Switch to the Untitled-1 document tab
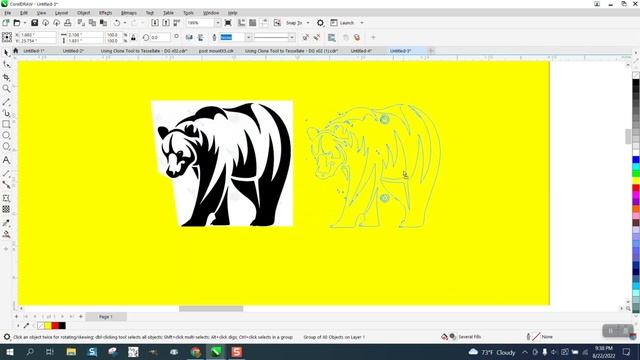 click(x=34, y=51)
